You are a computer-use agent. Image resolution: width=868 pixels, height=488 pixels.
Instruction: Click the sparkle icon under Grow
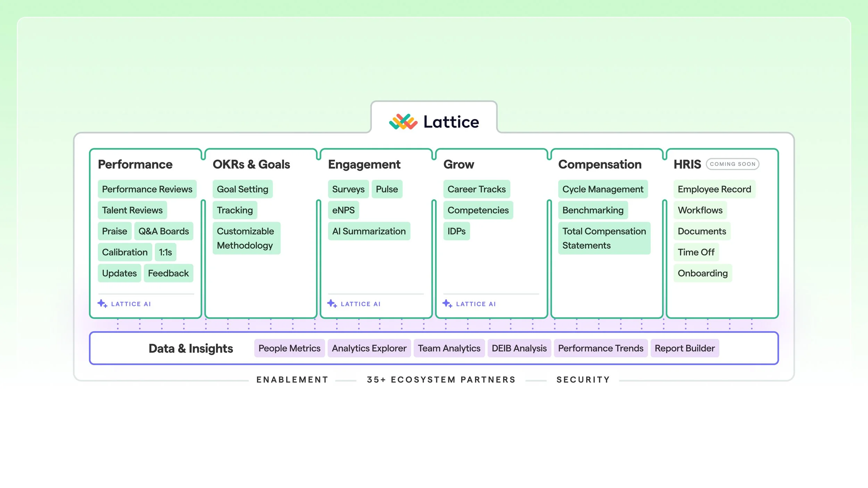pos(447,304)
